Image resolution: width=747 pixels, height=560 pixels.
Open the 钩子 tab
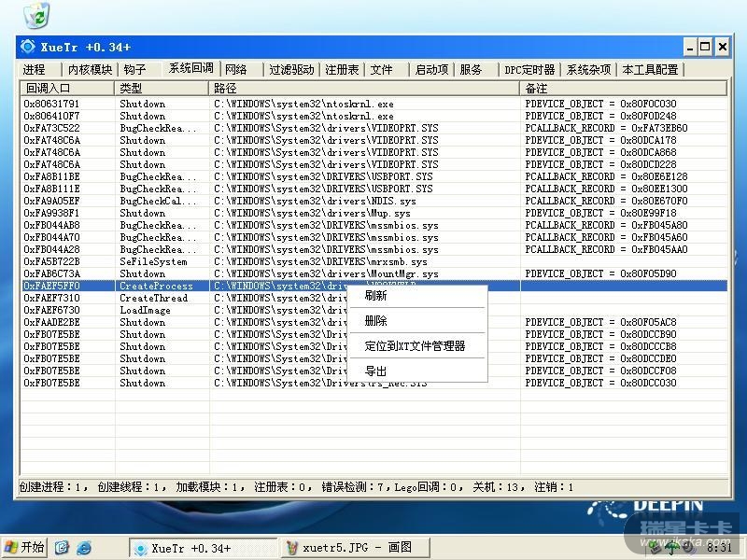tap(135, 70)
